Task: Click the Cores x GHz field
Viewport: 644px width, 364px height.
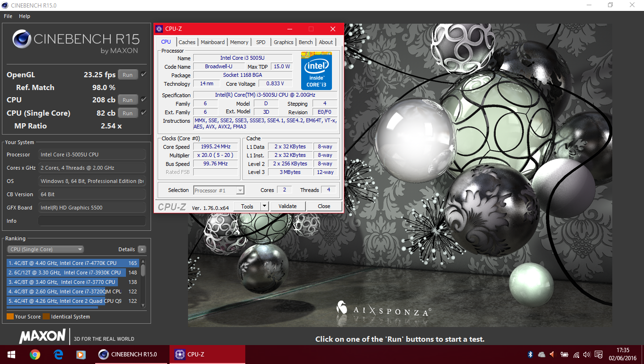Action: click(x=92, y=168)
